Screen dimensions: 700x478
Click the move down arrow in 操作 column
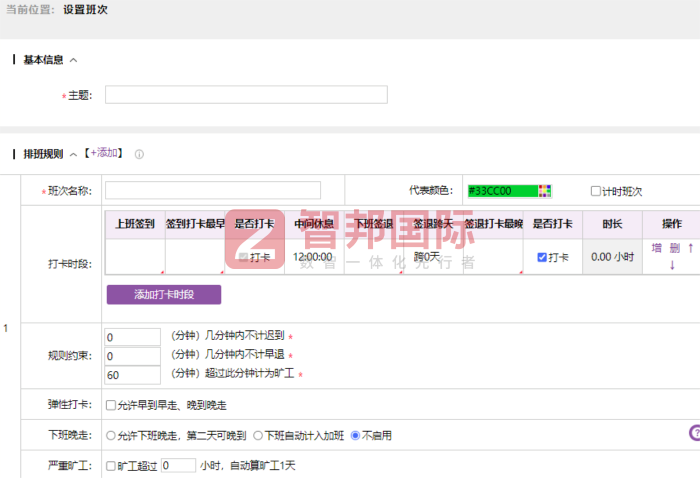(x=672, y=265)
